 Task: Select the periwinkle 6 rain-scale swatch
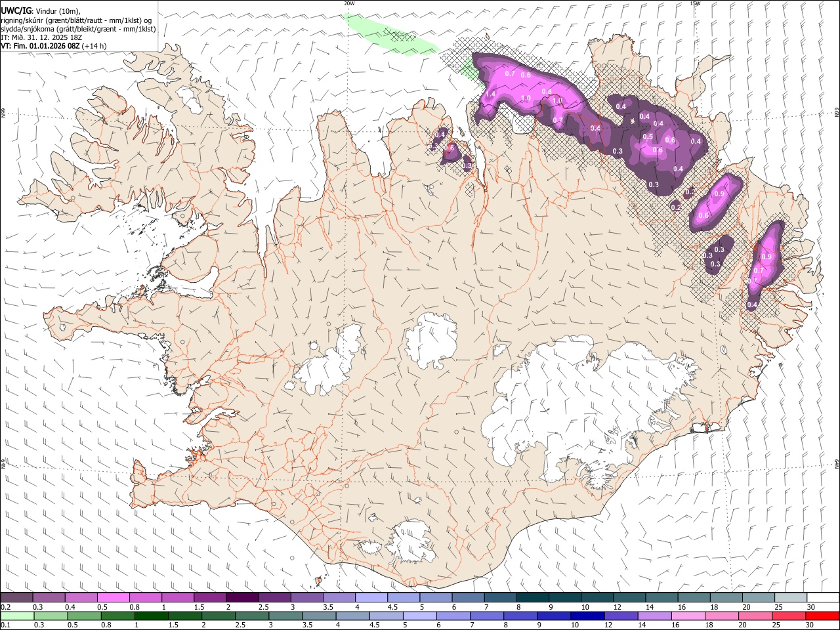pyautogui.click(x=453, y=616)
